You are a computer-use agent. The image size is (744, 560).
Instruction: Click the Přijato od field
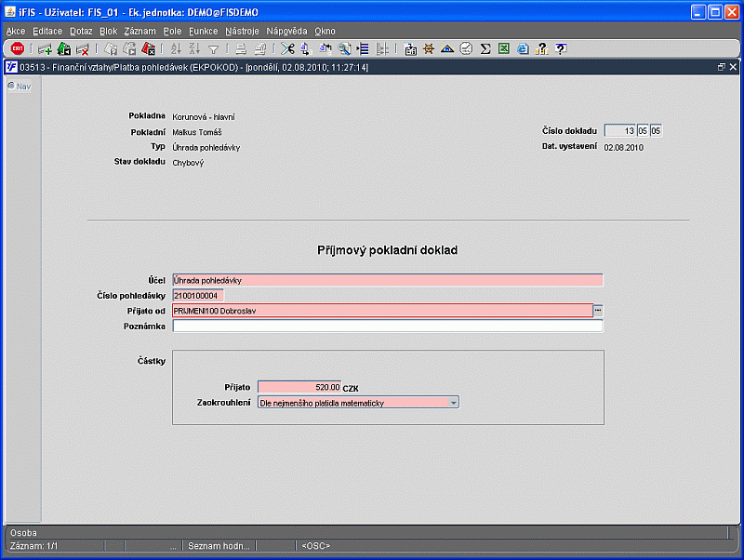coord(382,311)
